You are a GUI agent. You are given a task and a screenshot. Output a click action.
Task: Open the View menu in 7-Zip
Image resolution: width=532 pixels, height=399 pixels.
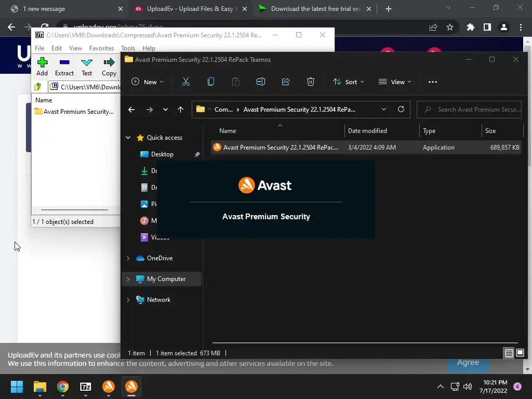(75, 48)
